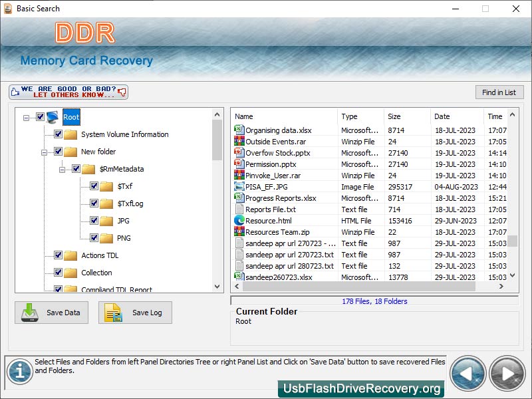This screenshot has height=399, width=532.
Task: Open Find in List
Action: click(499, 92)
